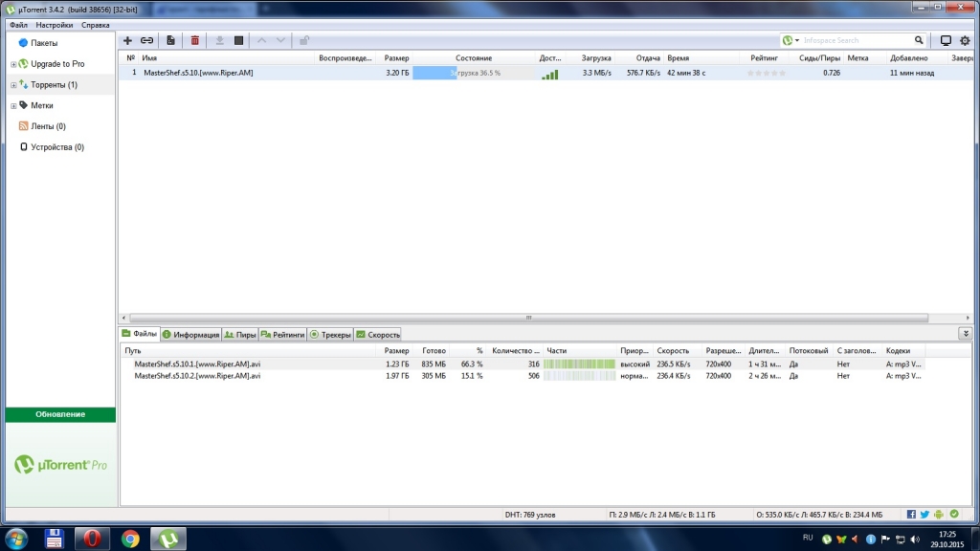
Task: Open Preferences via the gear icon
Action: coord(965,41)
